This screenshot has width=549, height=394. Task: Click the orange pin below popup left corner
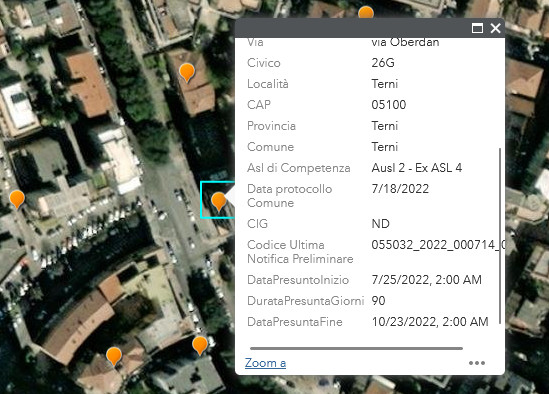click(x=200, y=345)
